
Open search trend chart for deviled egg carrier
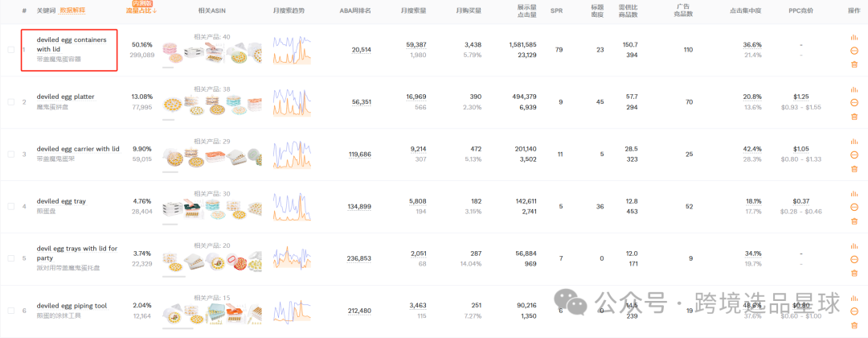(292, 154)
